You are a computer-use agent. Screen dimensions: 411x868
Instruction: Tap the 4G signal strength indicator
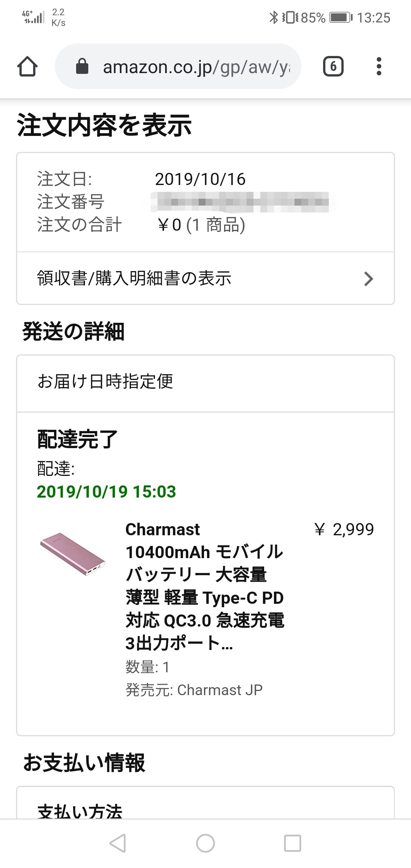point(33,18)
